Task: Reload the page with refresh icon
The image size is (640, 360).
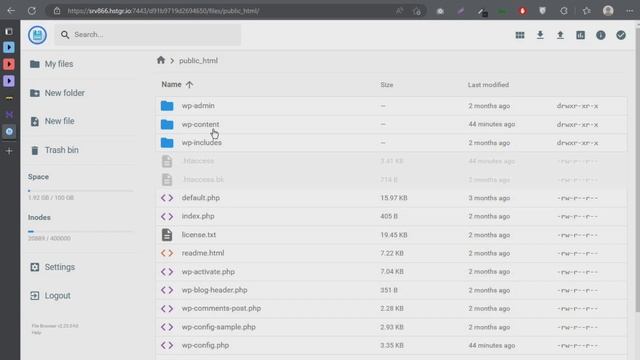Action: point(31,11)
